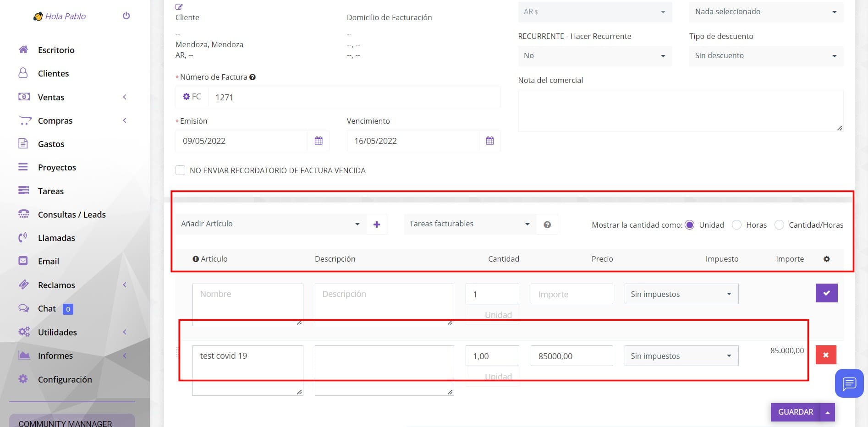Open the new item 'Sin impuestos' tax dropdown
868x427 pixels.
point(681,294)
